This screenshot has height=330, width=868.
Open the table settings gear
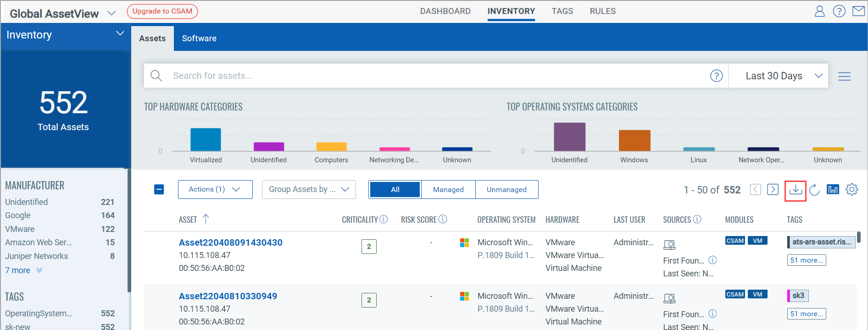pos(851,190)
